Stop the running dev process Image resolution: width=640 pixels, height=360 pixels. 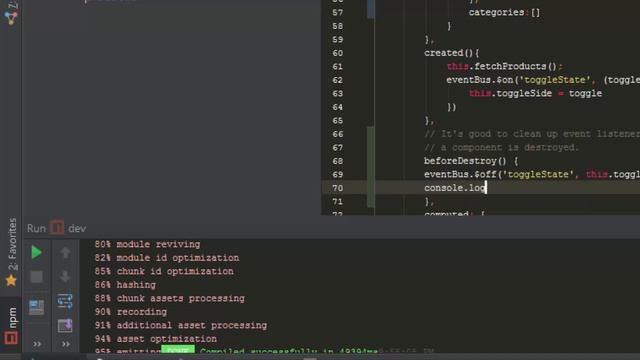click(36, 277)
